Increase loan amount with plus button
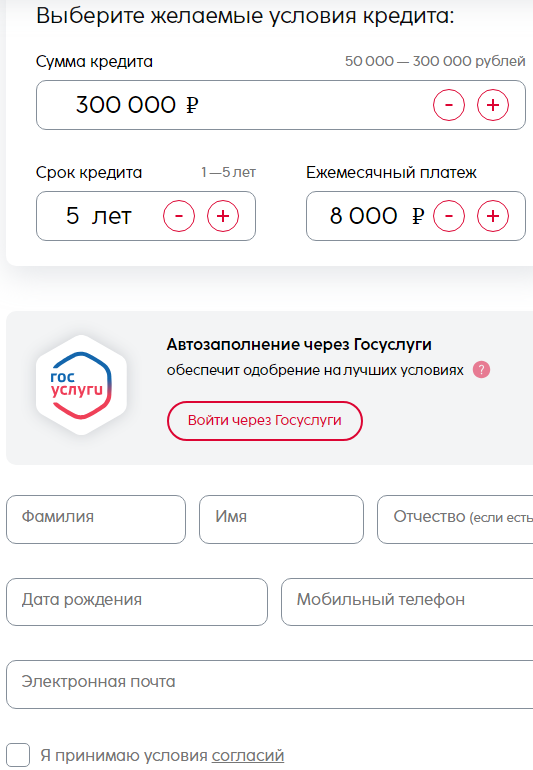Screen dimensions: 533x770 pyautogui.click(x=493, y=105)
